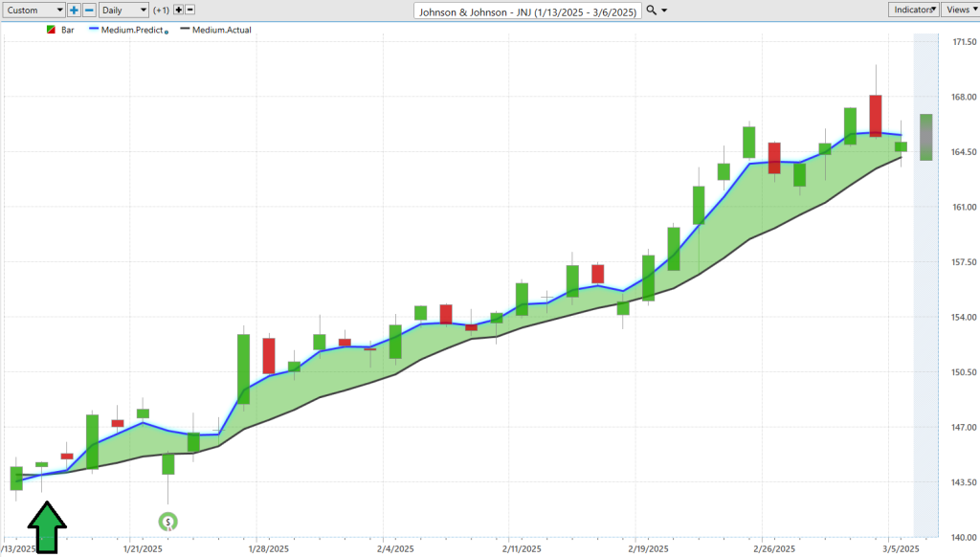Click the (+1) forecast offset label
This screenshot has height=557, width=980.
(x=161, y=10)
